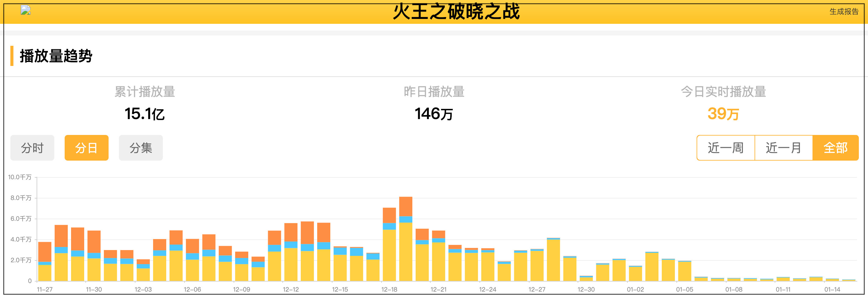Image resolution: width=868 pixels, height=298 pixels.
Task: Click the 15.1亿 cumulative plays value
Action: (x=145, y=114)
